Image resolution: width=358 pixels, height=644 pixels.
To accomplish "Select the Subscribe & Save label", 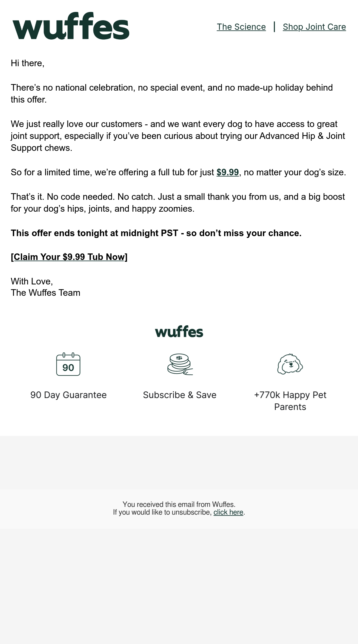I will point(180,395).
